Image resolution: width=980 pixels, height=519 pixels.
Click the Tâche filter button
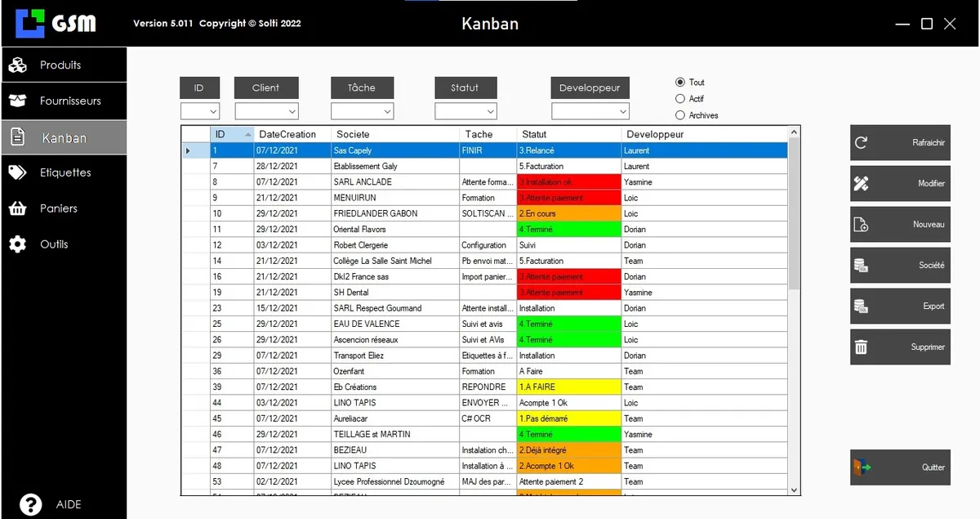[362, 87]
